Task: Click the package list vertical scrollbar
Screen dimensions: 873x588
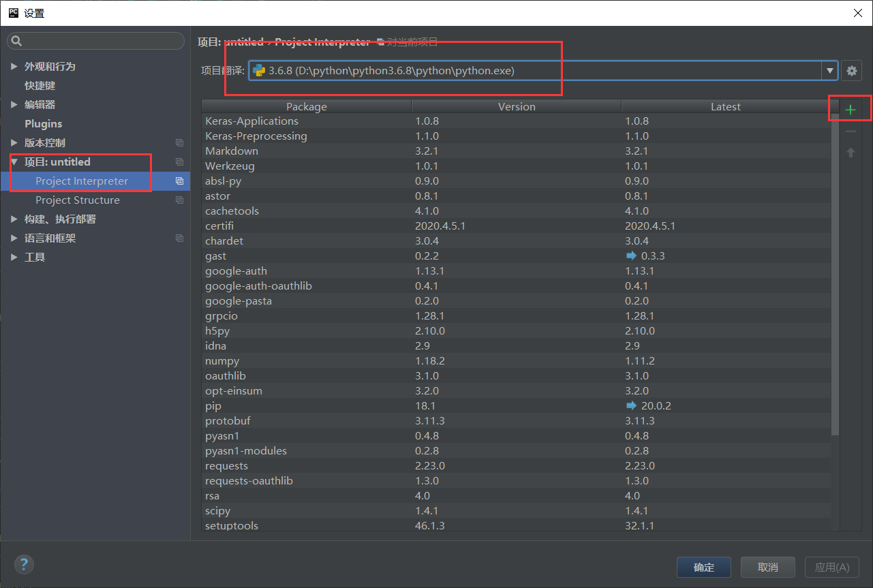Action: tap(835, 276)
